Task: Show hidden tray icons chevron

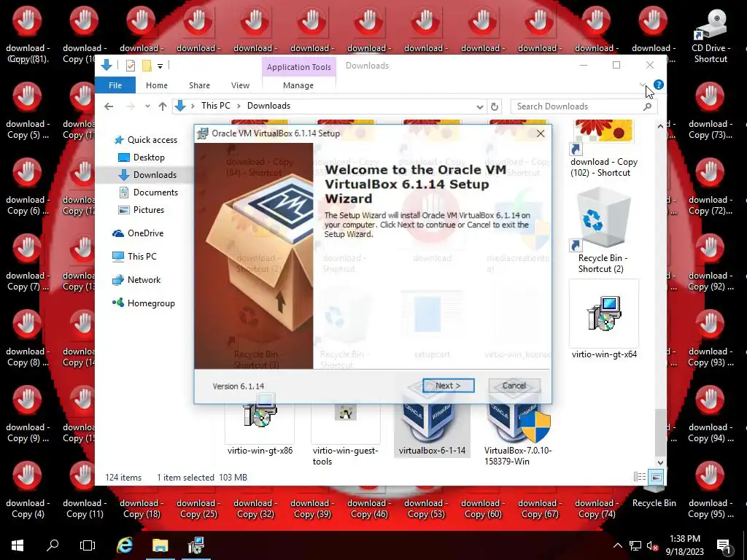Action: tap(617, 546)
